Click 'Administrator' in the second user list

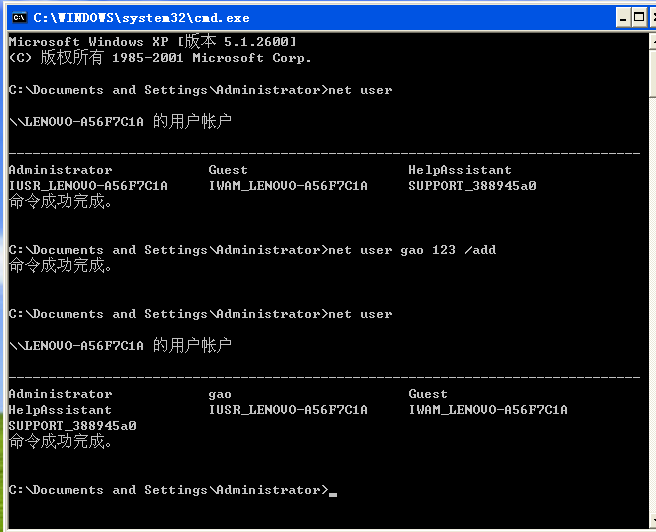60,394
